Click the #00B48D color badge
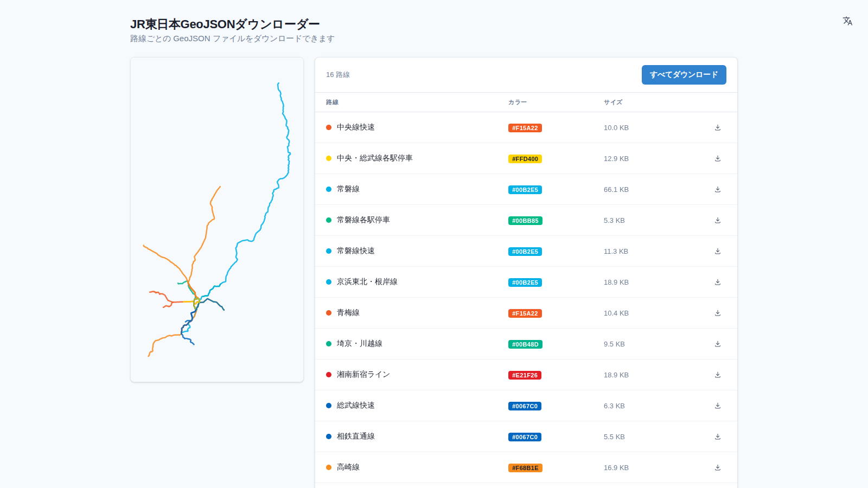The image size is (868, 488). (525, 344)
